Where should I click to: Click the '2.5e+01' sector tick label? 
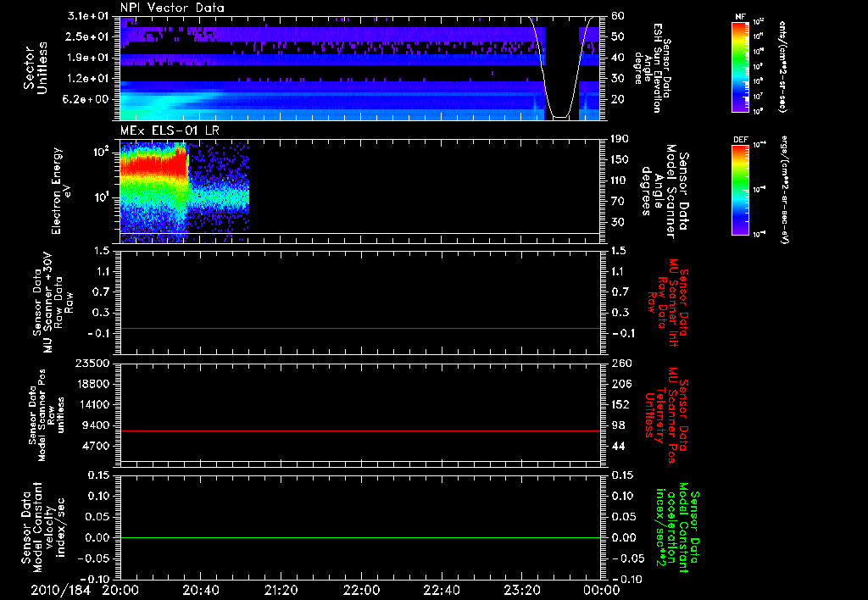tap(88, 36)
